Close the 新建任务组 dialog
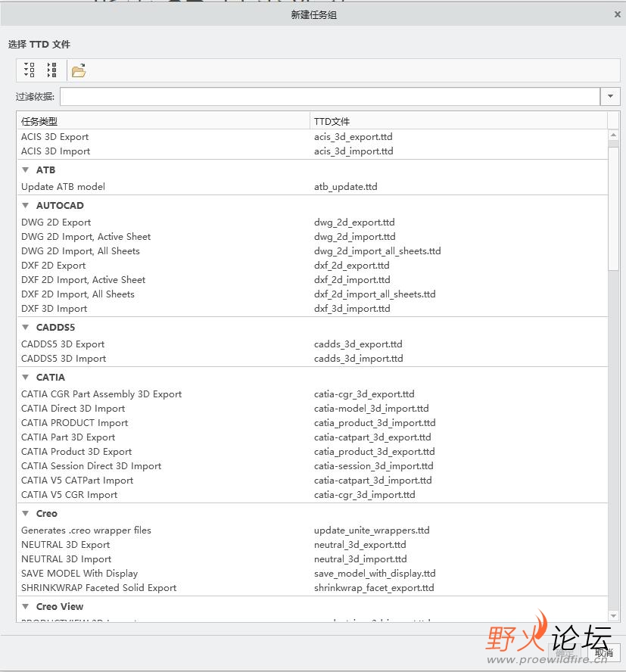Screen dimensions: 626x672 click(618, 14)
